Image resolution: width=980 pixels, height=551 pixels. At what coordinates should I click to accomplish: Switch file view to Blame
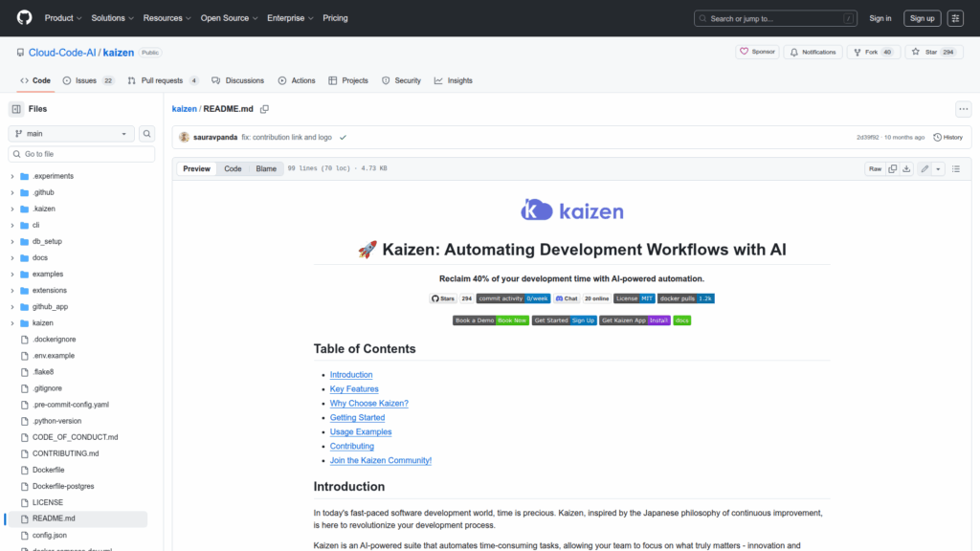click(x=265, y=168)
